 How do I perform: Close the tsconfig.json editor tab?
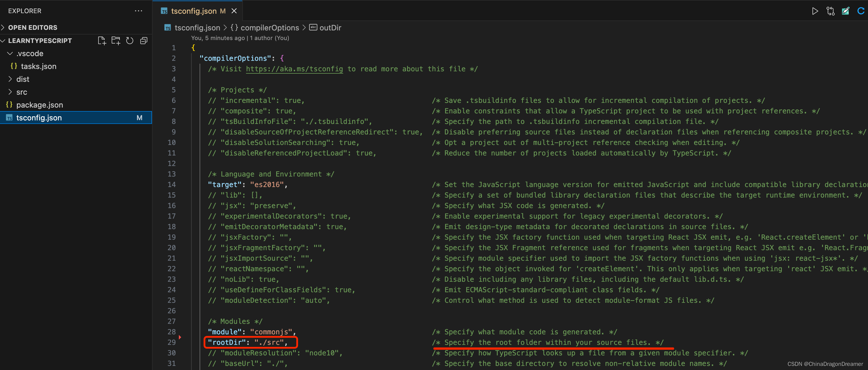tap(234, 11)
